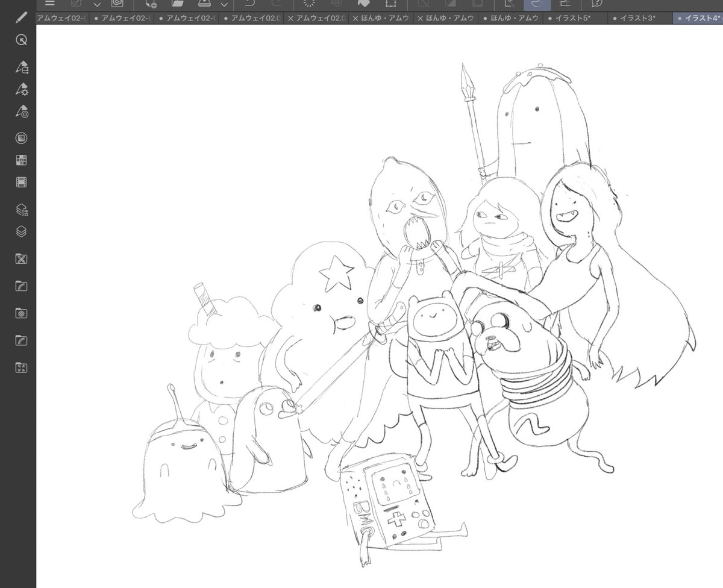
Task: Open the material folder with four arrows
Action: click(21, 367)
